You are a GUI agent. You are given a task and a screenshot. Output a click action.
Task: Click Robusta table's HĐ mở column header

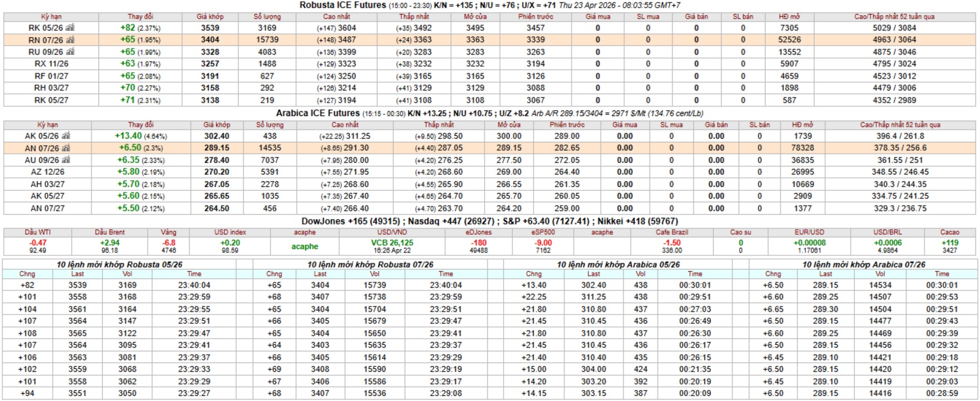click(x=789, y=17)
